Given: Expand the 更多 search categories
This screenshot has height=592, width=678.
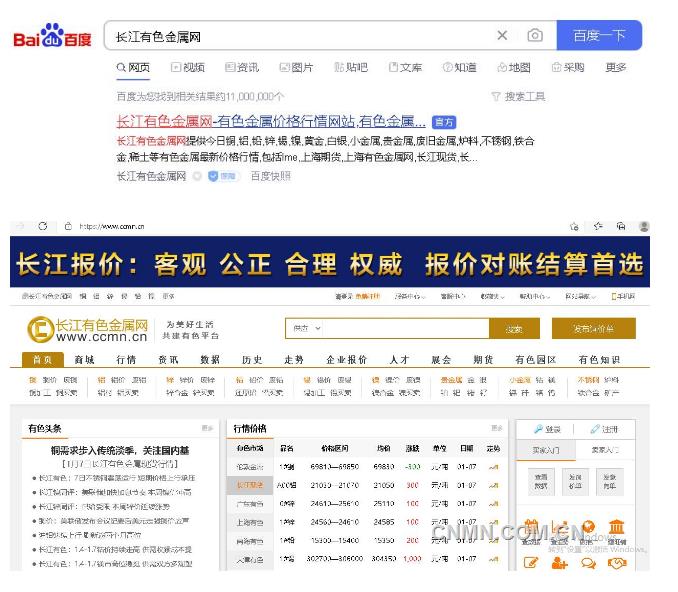Looking at the screenshot, I should tap(616, 67).
